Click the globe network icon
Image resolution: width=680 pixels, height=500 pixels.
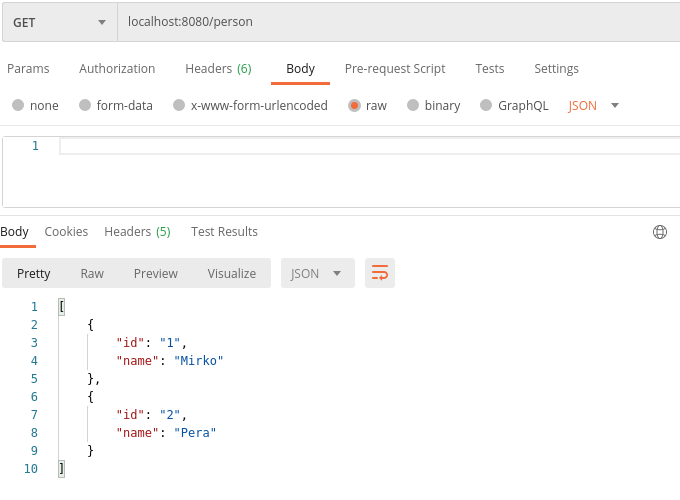tap(660, 232)
